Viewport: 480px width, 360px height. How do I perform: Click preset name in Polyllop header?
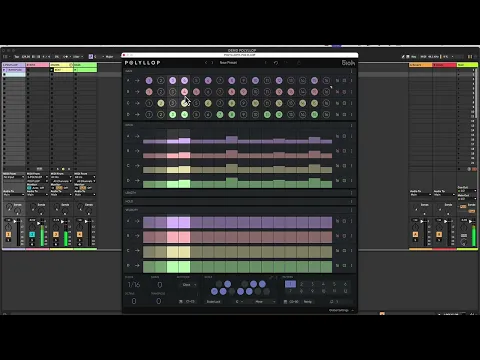coord(228,63)
